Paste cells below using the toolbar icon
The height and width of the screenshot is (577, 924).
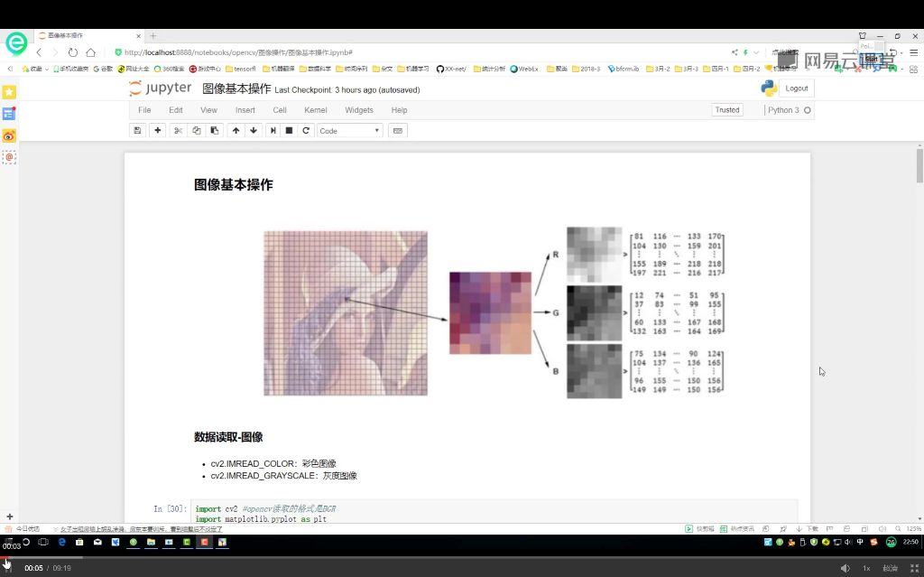pos(215,130)
